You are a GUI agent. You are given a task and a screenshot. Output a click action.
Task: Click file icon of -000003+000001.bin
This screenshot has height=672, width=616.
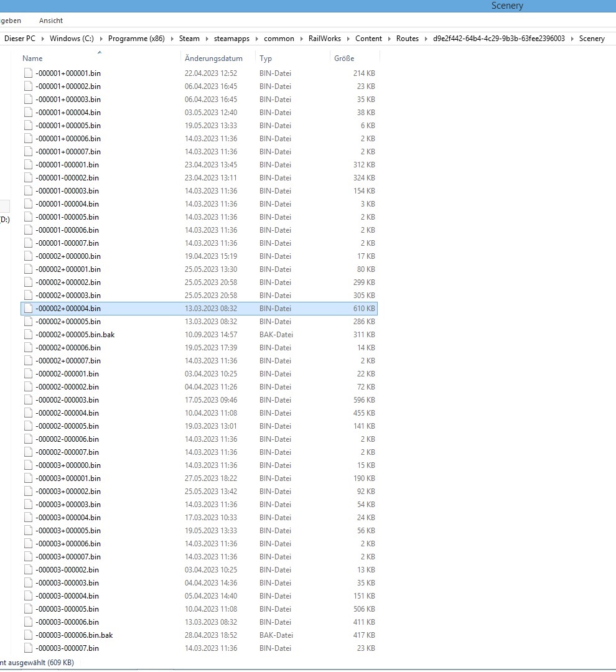click(28, 478)
